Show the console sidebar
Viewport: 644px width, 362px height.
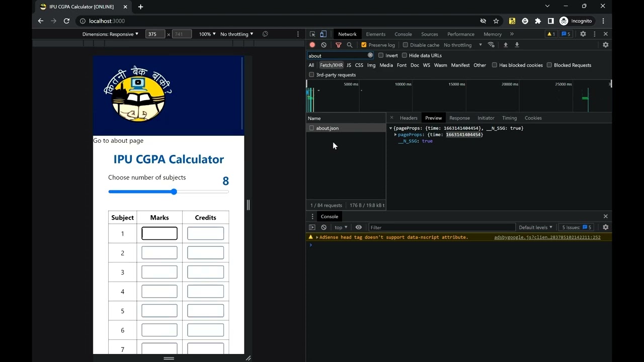pyautogui.click(x=312, y=227)
